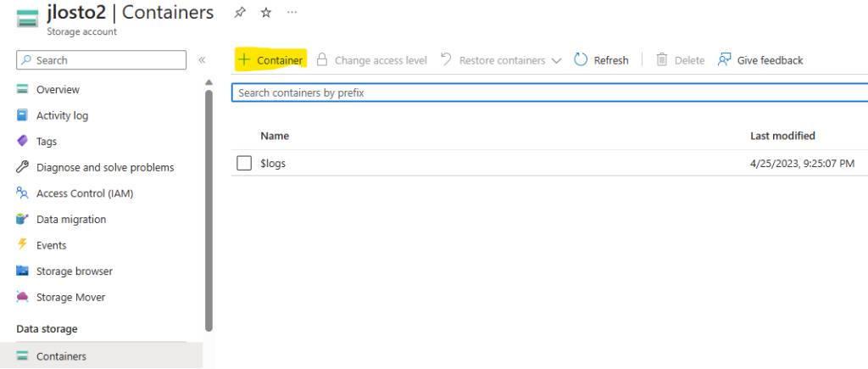Click the Delete button label
868x369 pixels.
[689, 60]
